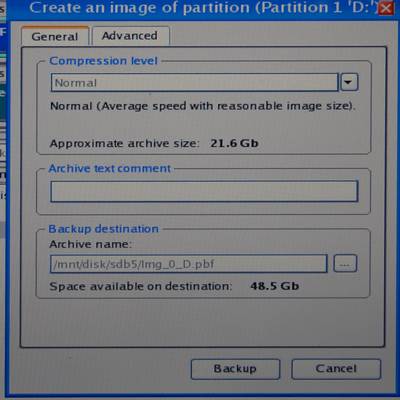Viewport: 400px width, 400px height.
Task: Start the Backup button
Action: click(x=235, y=369)
